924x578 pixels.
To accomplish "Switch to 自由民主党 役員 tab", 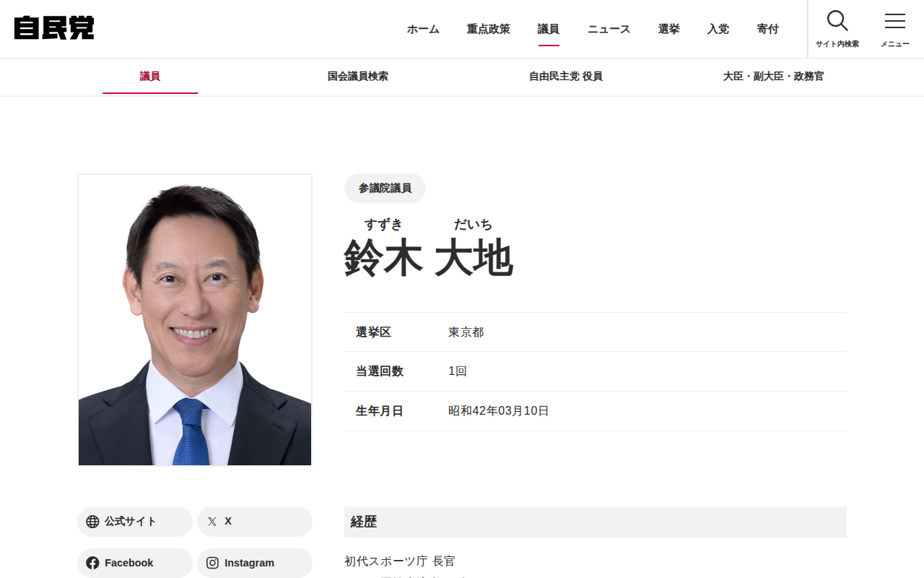I will coord(566,77).
